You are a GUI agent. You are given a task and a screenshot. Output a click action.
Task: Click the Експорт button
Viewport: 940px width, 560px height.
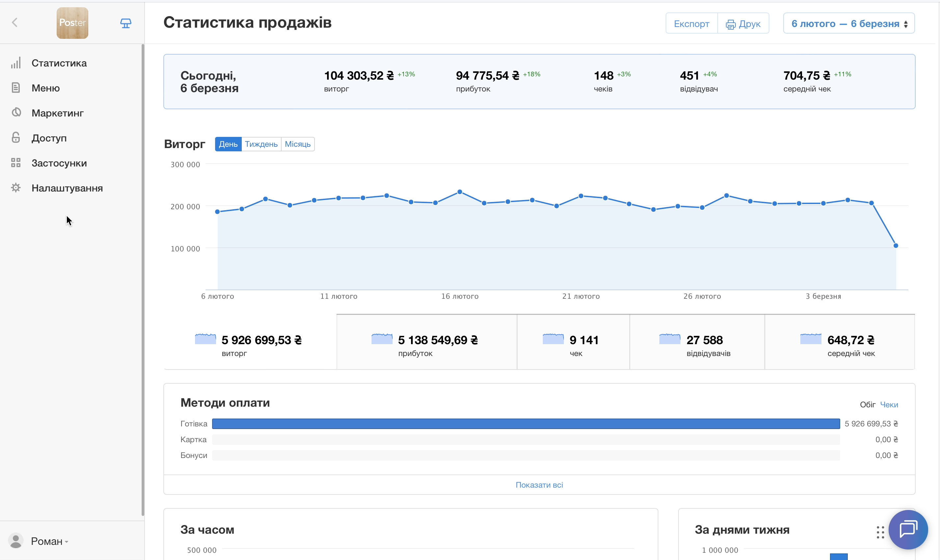[x=691, y=23]
